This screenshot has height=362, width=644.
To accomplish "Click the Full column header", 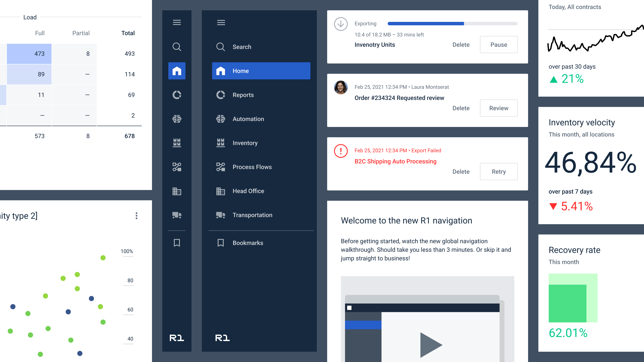I will click(x=40, y=33).
